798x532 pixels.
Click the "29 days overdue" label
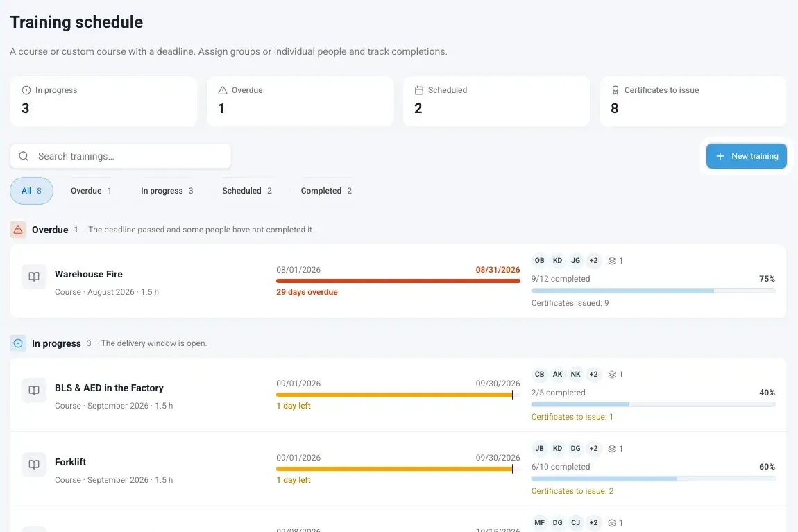(307, 292)
